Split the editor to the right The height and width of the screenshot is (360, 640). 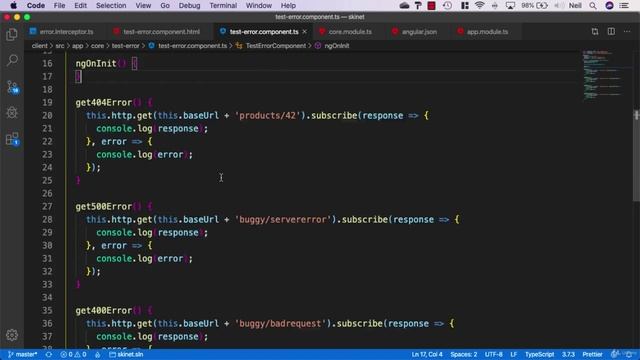[x=611, y=31]
